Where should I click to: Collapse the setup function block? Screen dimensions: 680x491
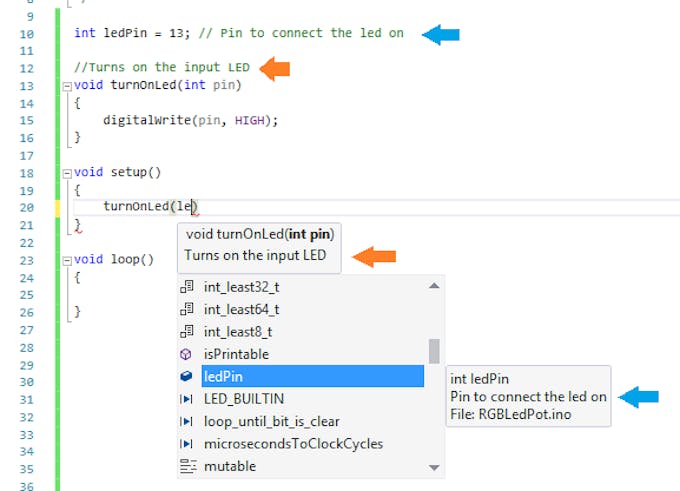[67, 172]
